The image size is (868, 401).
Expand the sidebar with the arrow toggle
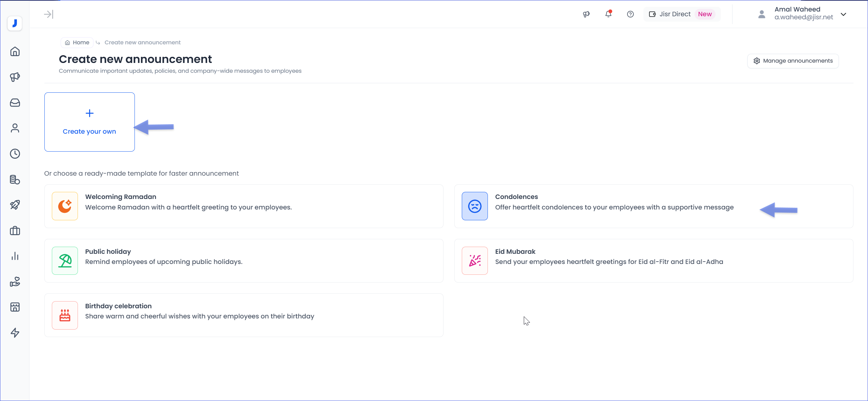point(48,14)
